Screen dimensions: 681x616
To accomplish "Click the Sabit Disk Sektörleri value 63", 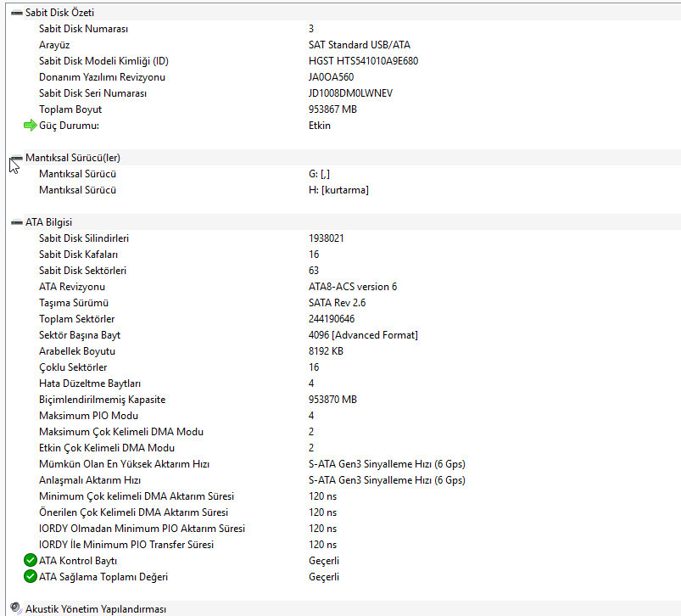I will point(314,270).
